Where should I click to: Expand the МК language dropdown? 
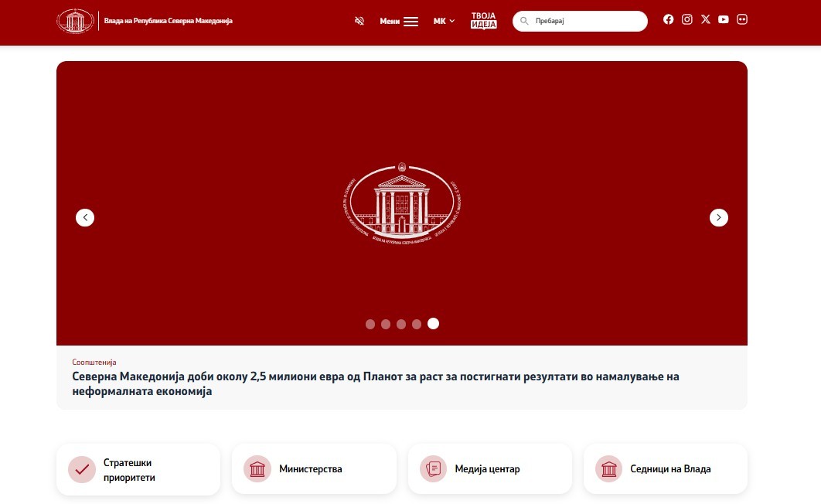pyautogui.click(x=444, y=21)
